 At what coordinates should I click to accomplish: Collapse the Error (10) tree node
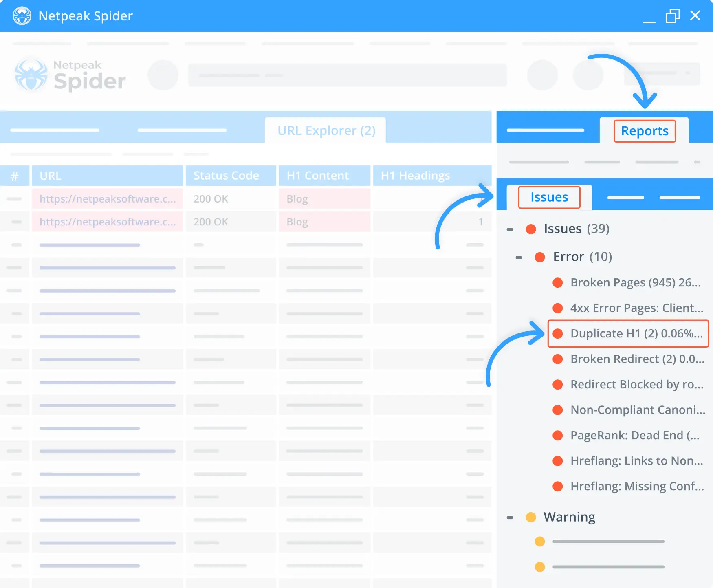pyautogui.click(x=519, y=258)
